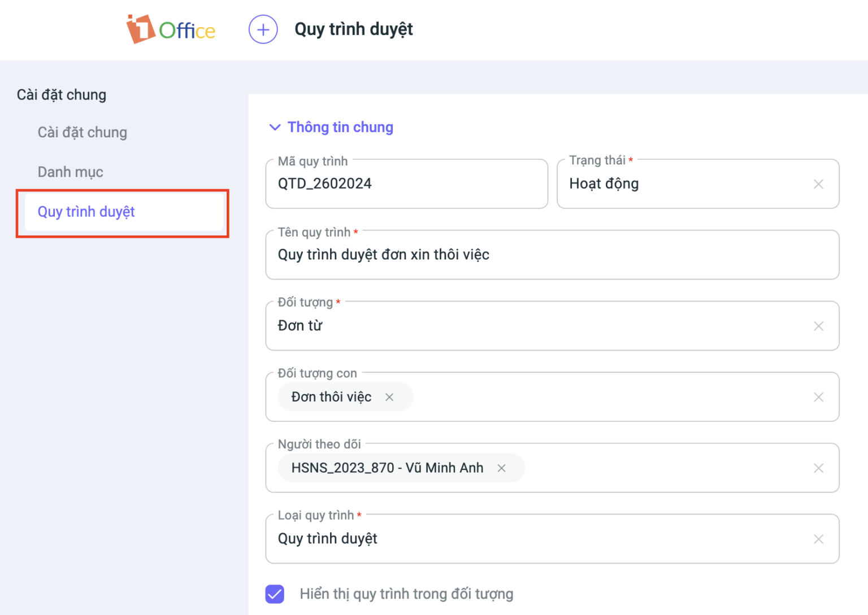The width and height of the screenshot is (868, 615).
Task: Switch to Cài đặt chung section
Action: (x=83, y=132)
